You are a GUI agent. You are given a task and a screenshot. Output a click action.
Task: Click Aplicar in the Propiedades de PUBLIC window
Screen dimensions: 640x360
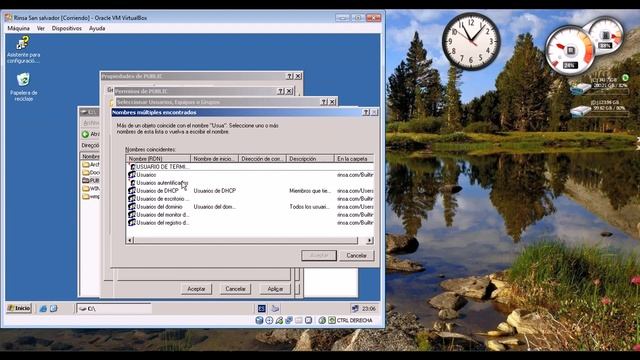tap(275, 289)
